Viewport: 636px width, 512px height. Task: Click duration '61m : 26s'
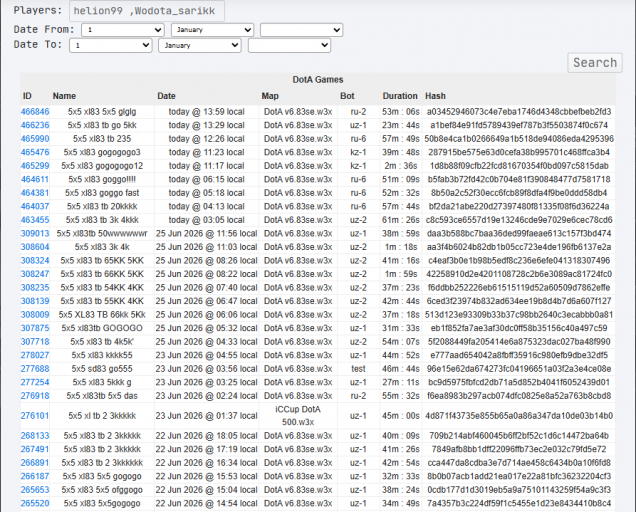pyautogui.click(x=401, y=220)
